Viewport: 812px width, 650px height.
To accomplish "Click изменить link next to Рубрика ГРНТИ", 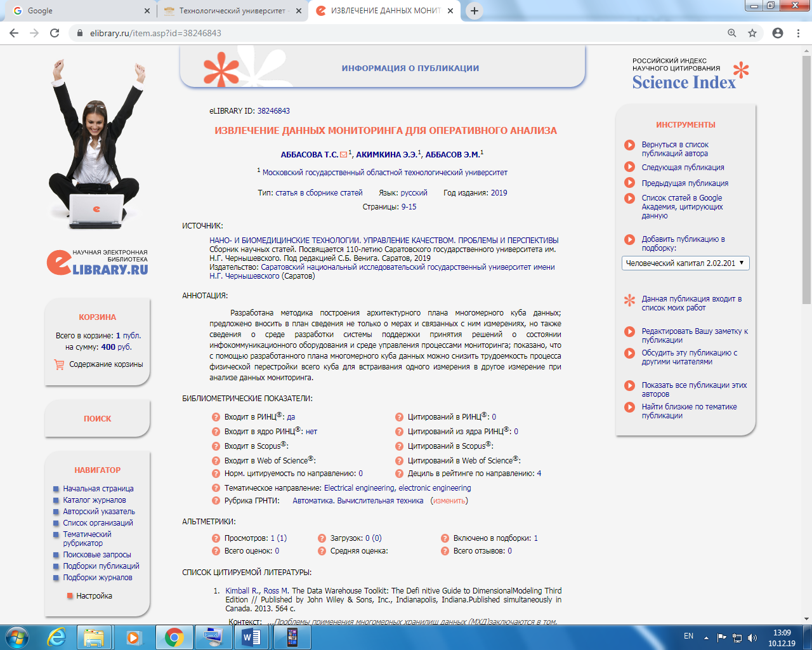I will (449, 501).
